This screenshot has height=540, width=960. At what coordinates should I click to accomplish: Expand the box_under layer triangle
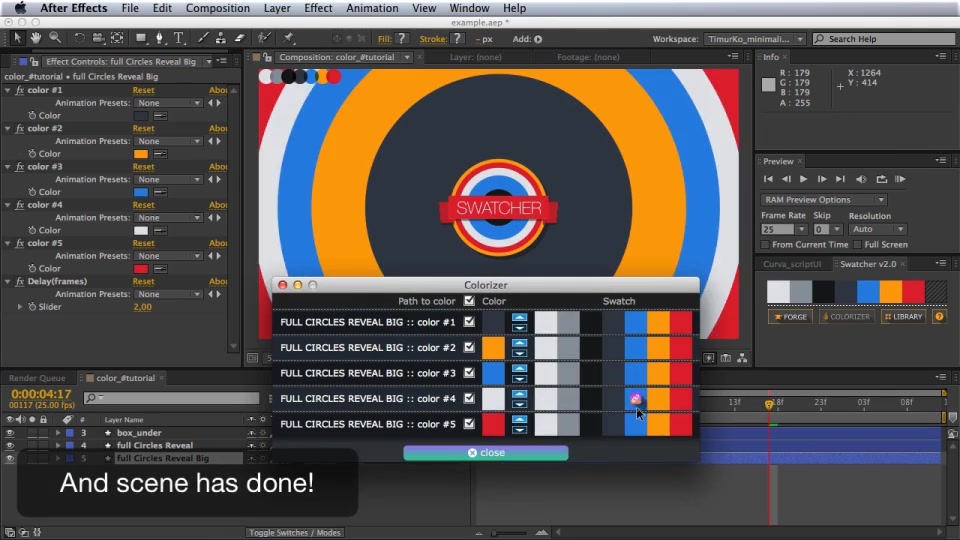(58, 433)
